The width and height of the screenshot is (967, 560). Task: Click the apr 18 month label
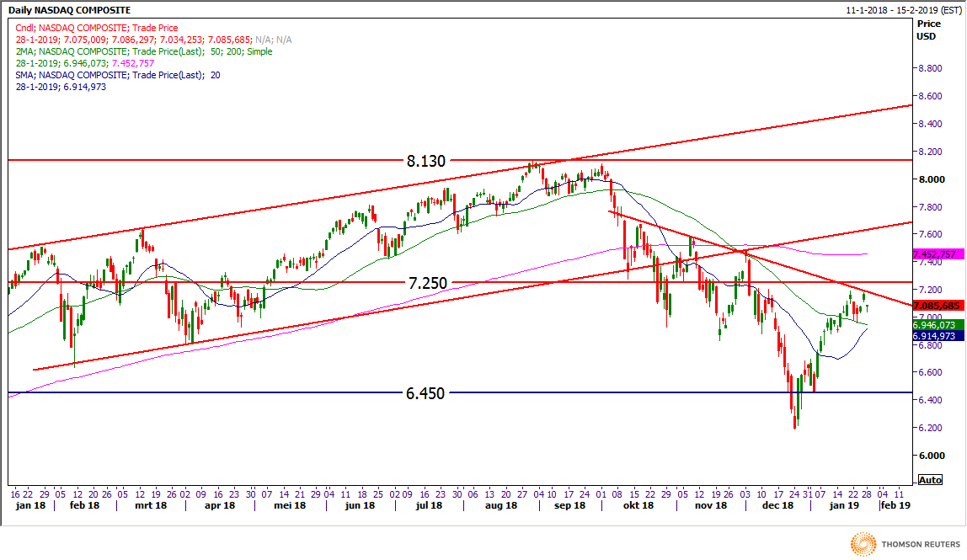pyautogui.click(x=220, y=506)
